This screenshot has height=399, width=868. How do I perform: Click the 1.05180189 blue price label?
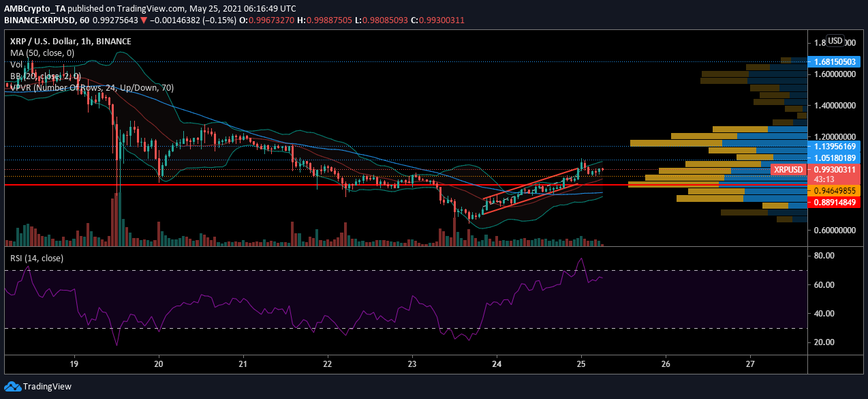(x=837, y=158)
